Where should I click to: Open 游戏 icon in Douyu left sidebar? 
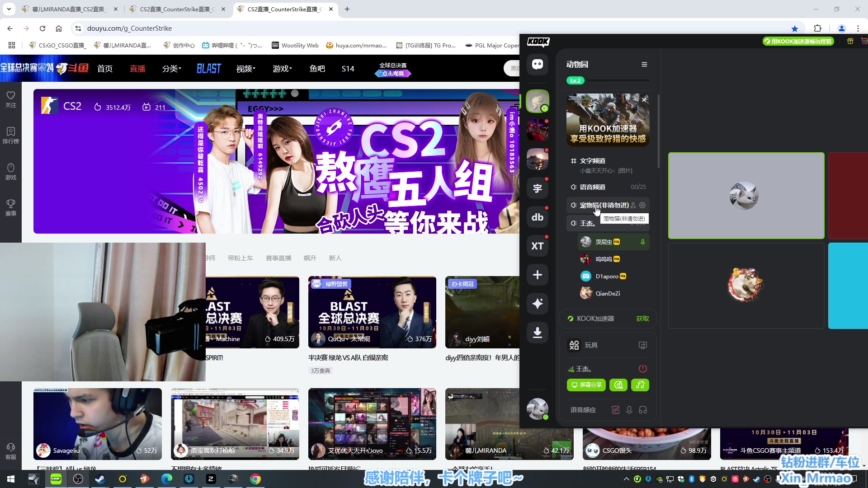(11, 172)
